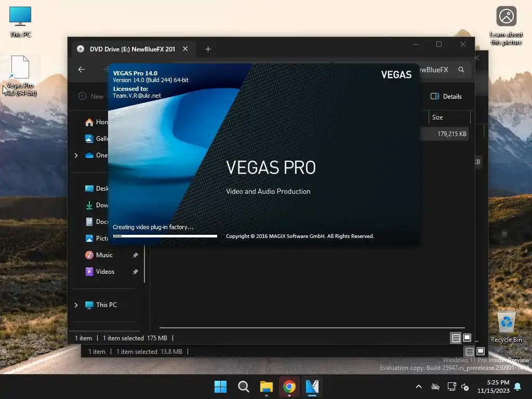Close the DVD Drive (E:) tab
Viewport: 532px width, 399px height.
(185, 49)
